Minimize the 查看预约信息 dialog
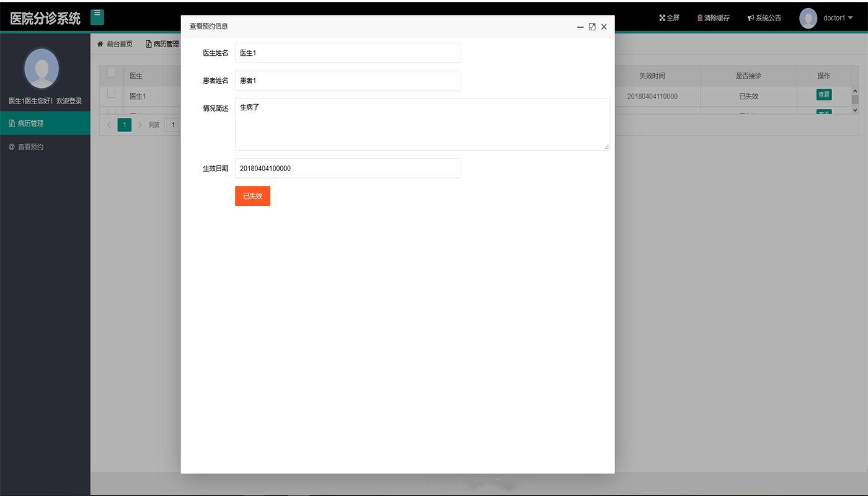Screen dimensions: 868x496 coord(580,27)
